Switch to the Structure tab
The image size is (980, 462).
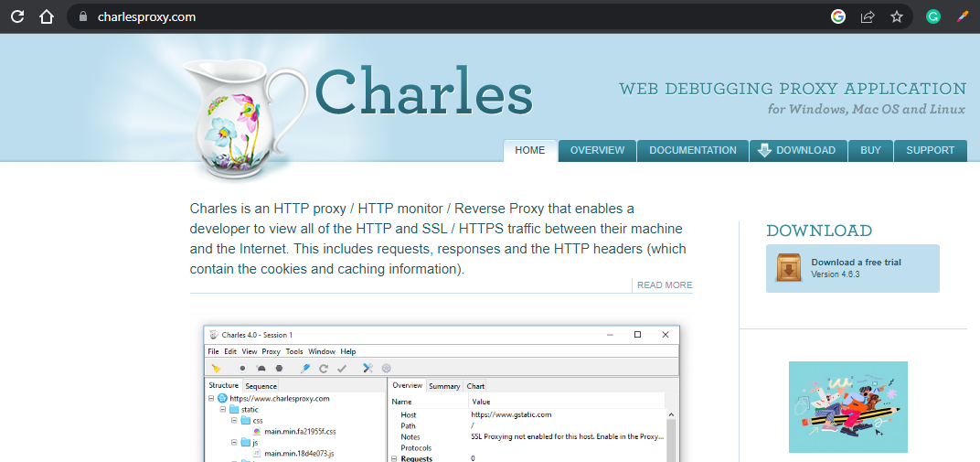(x=224, y=386)
